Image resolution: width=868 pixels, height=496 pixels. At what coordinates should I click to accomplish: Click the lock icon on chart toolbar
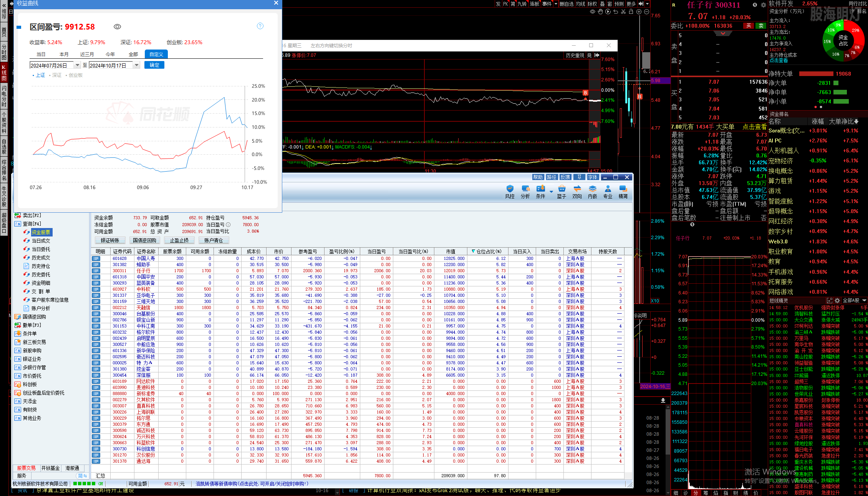click(631, 12)
